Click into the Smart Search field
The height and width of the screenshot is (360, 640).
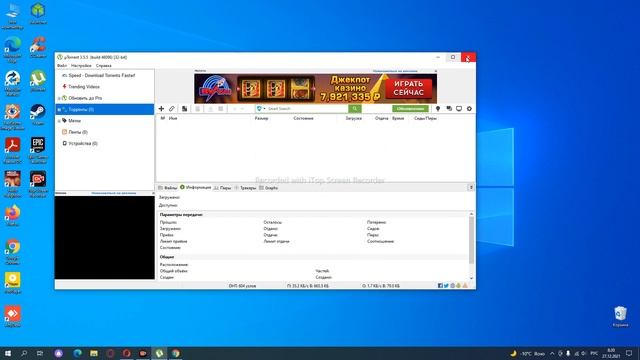click(x=307, y=109)
